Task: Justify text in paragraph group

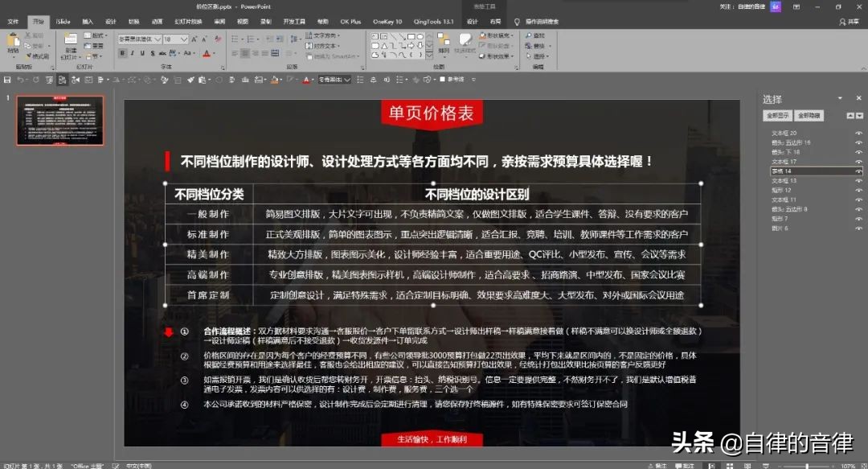Action: 264,53
